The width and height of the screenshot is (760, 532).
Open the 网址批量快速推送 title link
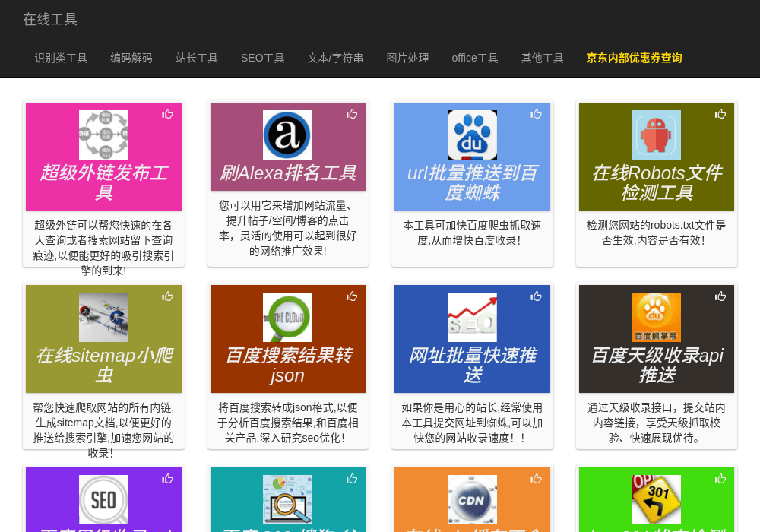pyautogui.click(x=472, y=365)
